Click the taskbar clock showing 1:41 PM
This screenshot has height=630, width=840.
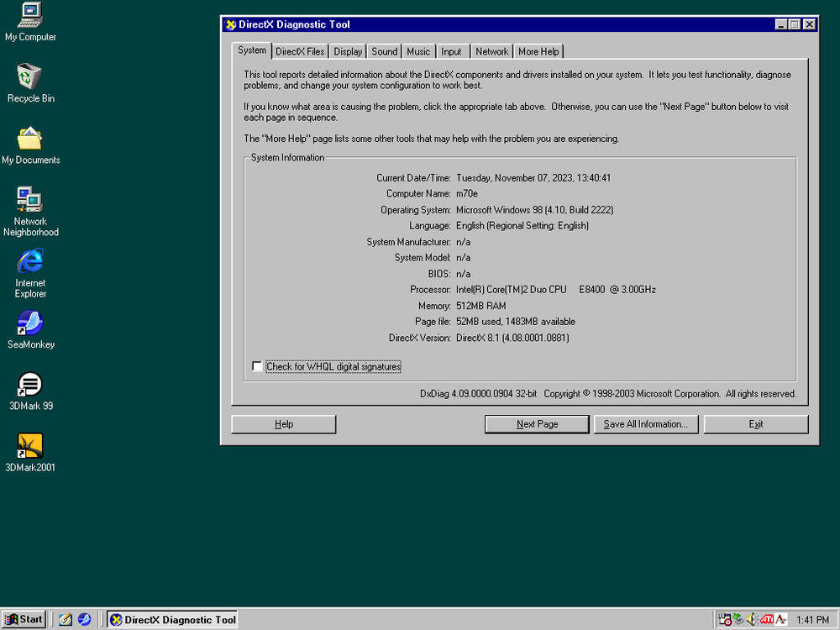(812, 620)
